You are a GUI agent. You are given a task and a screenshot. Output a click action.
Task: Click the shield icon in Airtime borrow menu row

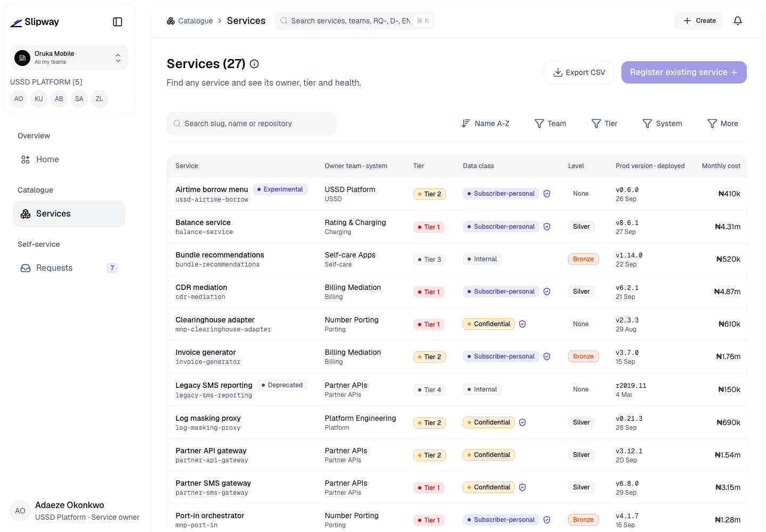tap(547, 194)
